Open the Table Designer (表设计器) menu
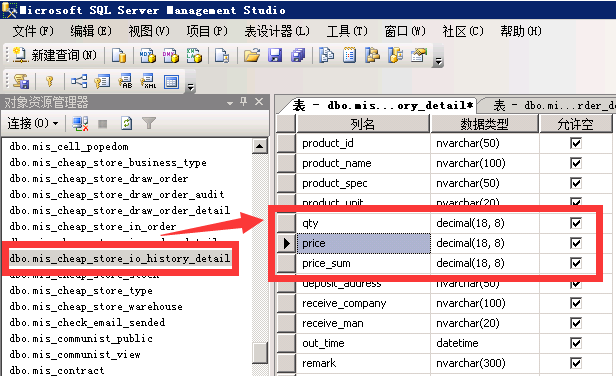 277,31
